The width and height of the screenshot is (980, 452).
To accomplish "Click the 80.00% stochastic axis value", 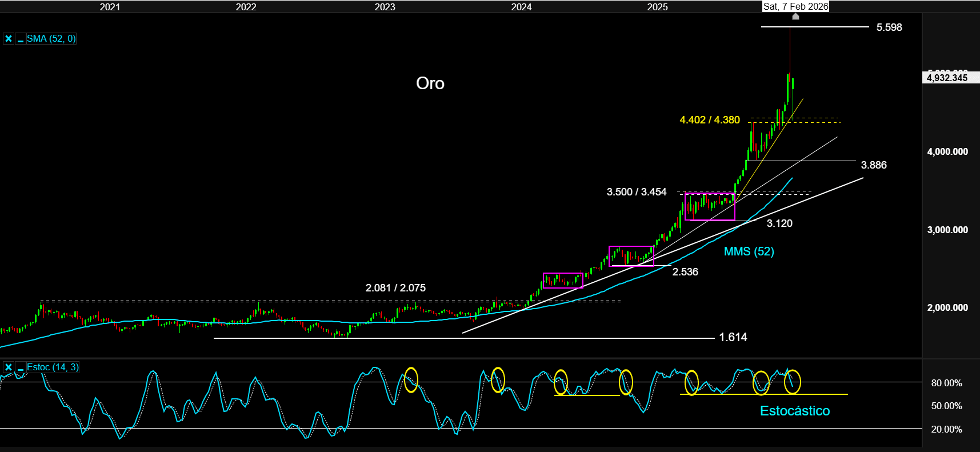I will click(946, 383).
